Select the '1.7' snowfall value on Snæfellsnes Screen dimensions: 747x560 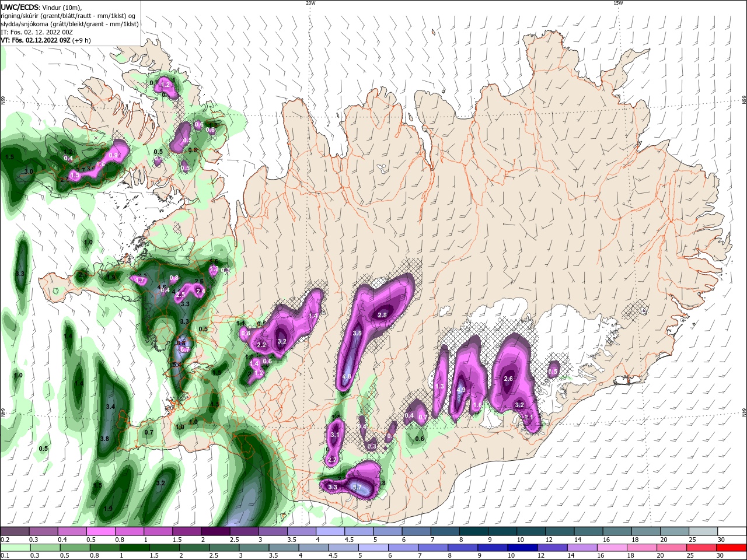(139, 281)
